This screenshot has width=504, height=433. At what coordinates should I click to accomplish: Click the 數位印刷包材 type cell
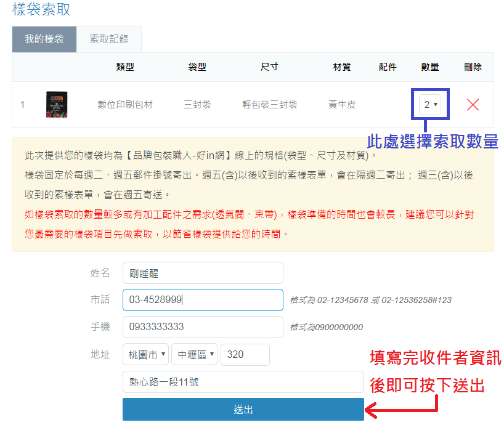click(x=125, y=105)
